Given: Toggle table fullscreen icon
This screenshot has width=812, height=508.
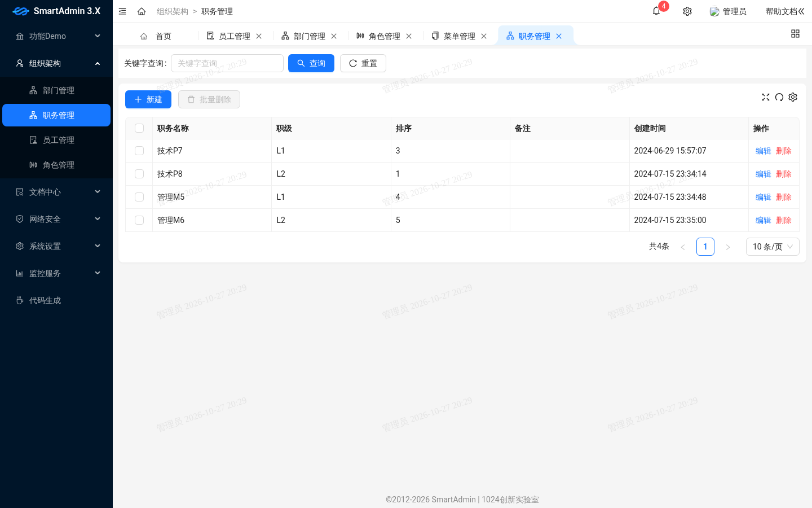Looking at the screenshot, I should tap(766, 97).
